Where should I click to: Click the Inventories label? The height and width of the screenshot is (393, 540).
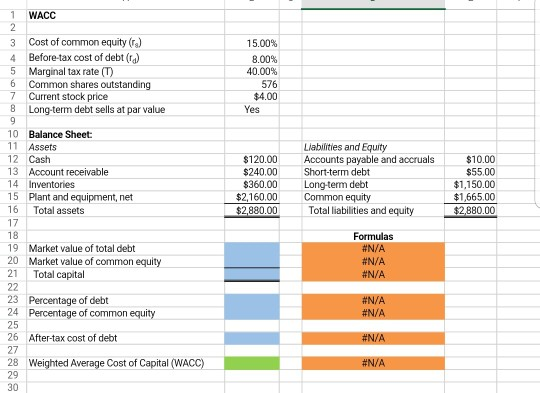(x=52, y=185)
